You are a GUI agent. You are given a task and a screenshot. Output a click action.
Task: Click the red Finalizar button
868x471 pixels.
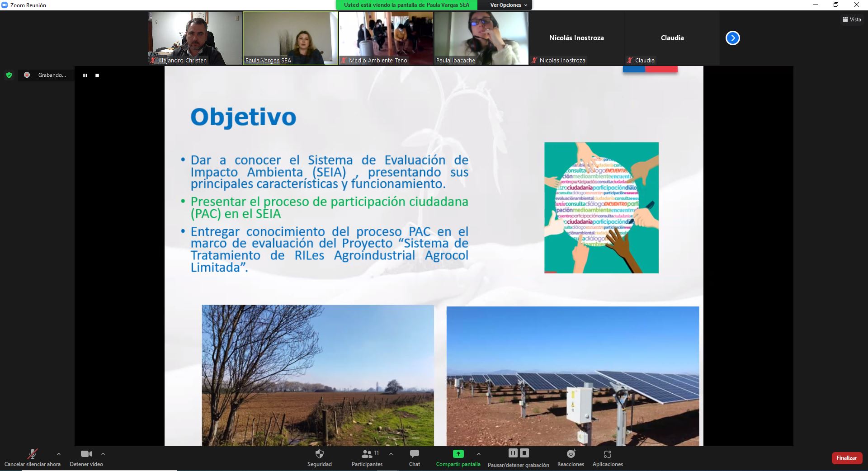point(846,458)
